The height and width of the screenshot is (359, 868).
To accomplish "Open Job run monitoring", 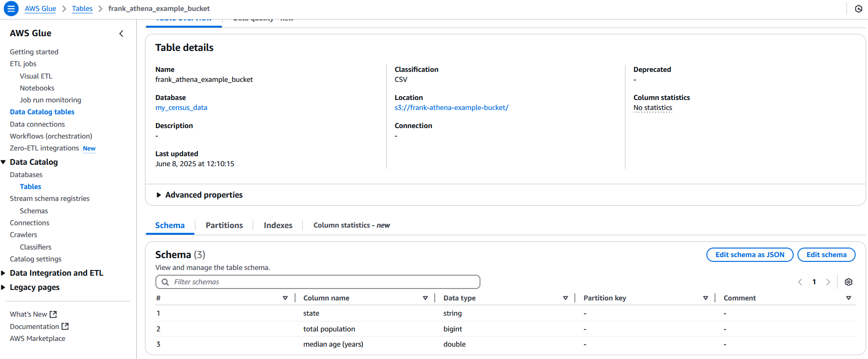I will [51, 100].
